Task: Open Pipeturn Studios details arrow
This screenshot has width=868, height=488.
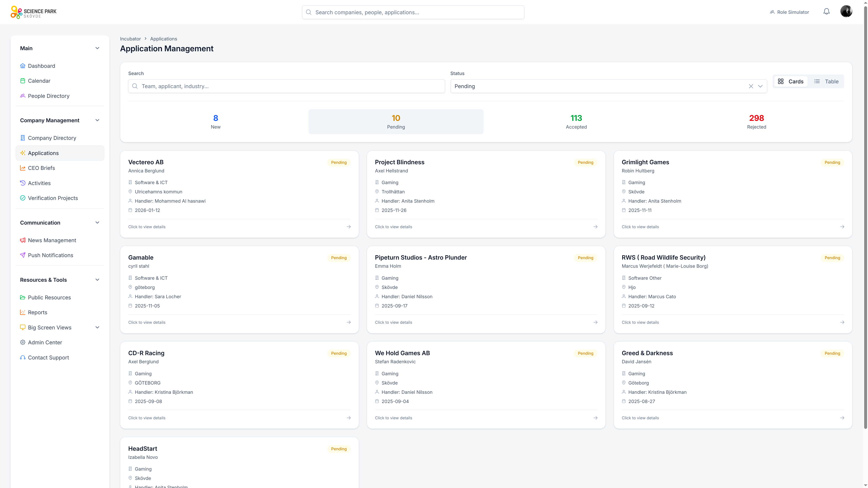Action: [595, 322]
